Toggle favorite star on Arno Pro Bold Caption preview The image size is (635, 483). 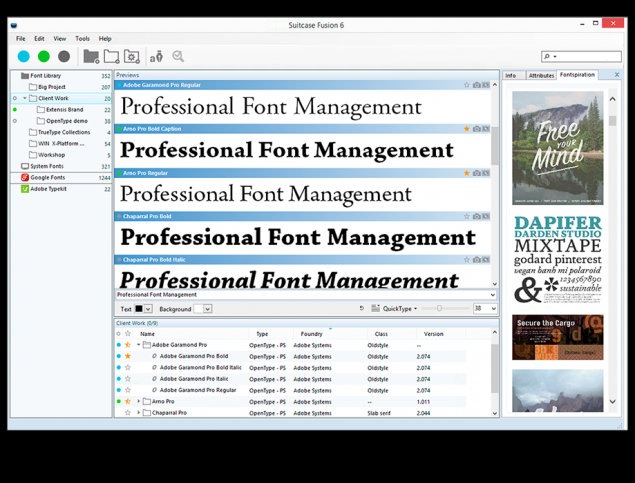[x=467, y=129]
